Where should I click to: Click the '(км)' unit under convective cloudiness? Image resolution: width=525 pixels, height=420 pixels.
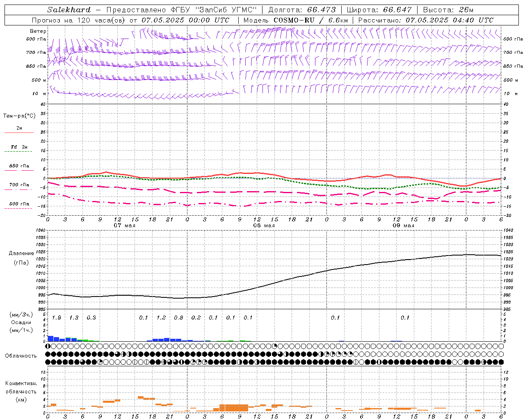click(x=21, y=400)
